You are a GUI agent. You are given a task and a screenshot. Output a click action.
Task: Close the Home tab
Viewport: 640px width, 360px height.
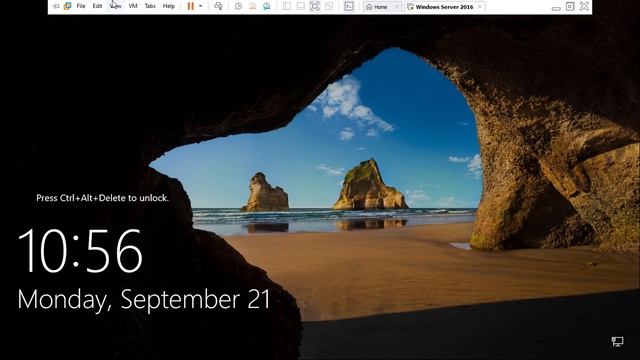tap(396, 7)
